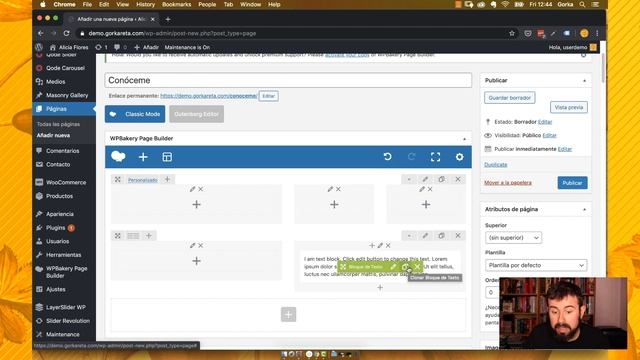This screenshot has height=360, width=640.
Task: Open Personalizado row layout link
Action: click(142, 180)
